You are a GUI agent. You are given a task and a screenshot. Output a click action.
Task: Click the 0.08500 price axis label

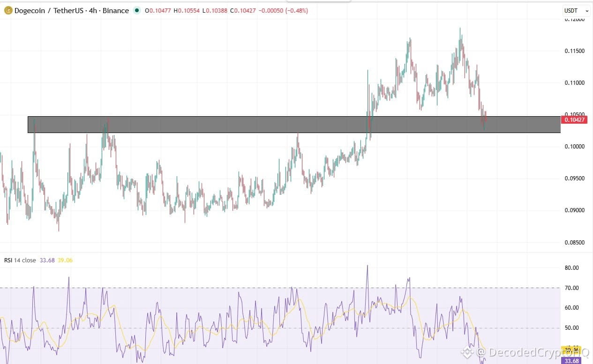click(574, 242)
